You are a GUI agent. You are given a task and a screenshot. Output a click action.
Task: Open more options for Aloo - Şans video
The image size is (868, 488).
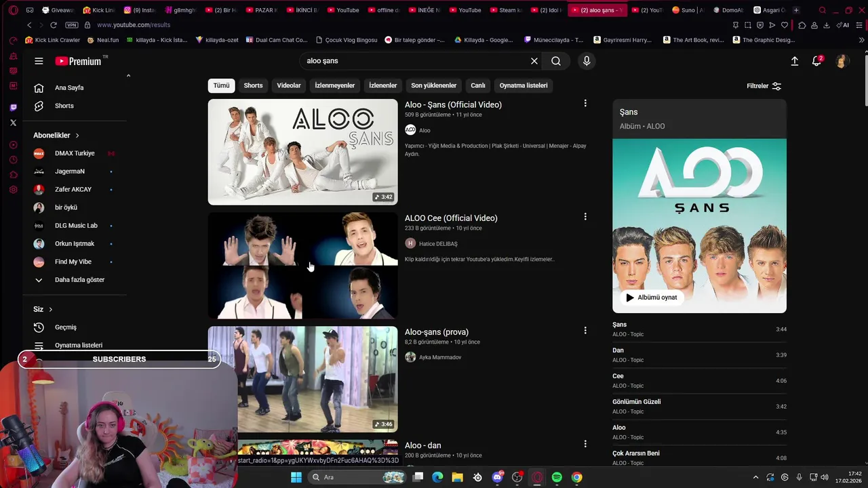tap(585, 104)
